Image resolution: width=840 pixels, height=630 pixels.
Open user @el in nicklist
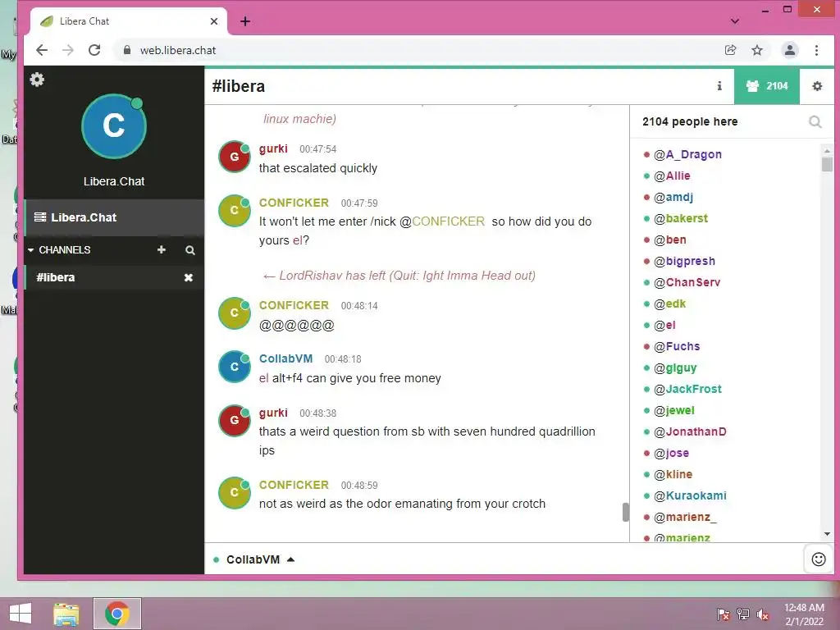click(664, 325)
